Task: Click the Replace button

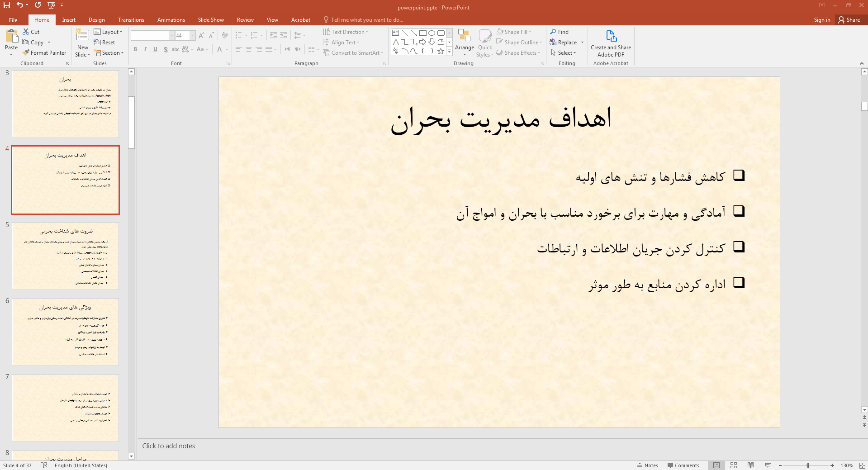Action: [563, 42]
